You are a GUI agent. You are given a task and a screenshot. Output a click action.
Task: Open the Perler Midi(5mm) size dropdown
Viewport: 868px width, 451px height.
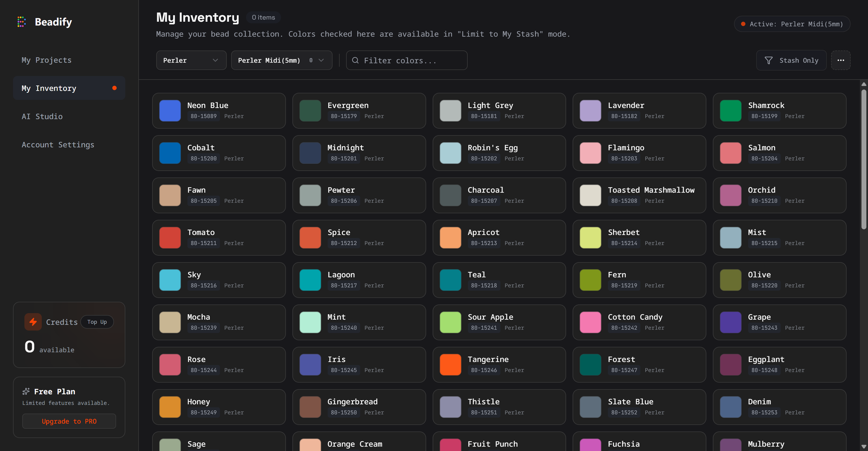point(281,60)
